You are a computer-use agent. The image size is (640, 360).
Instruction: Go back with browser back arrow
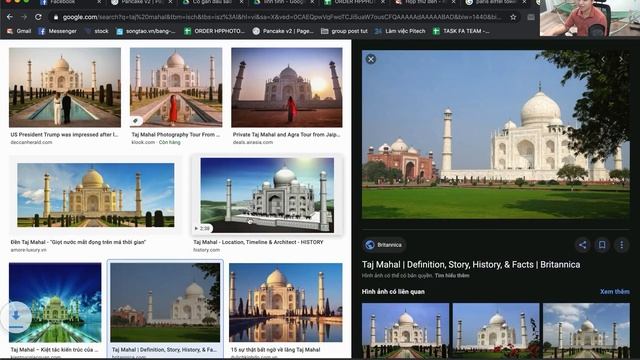tap(10, 17)
